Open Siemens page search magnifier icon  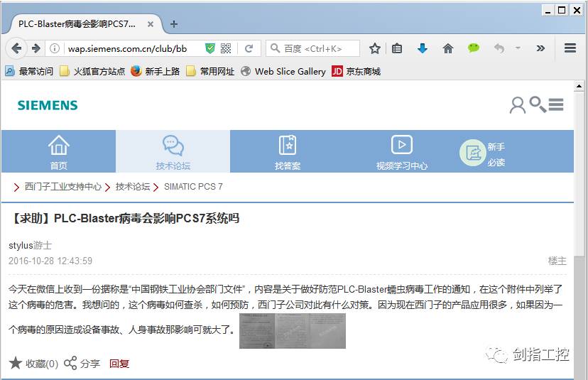538,104
